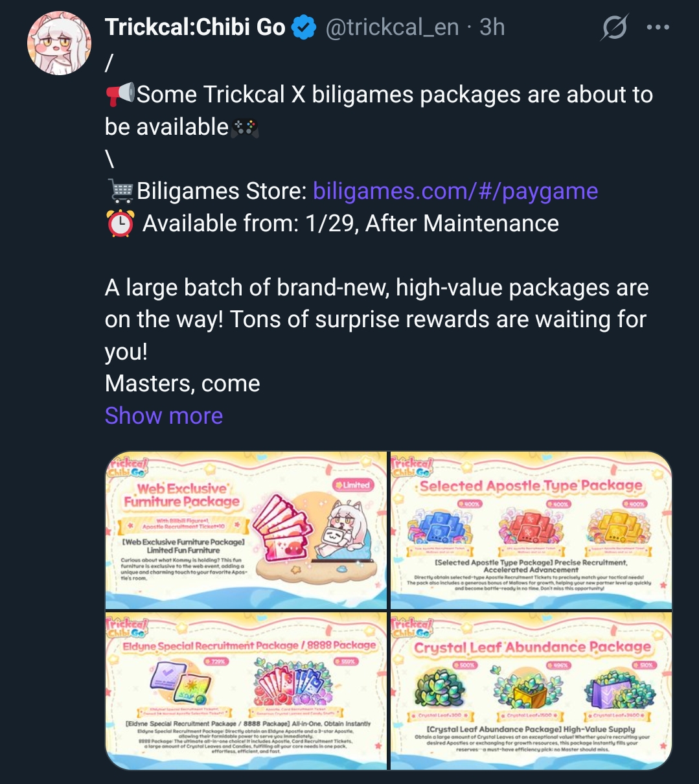Click the blue verified badge
The image size is (699, 784).
pos(304,27)
